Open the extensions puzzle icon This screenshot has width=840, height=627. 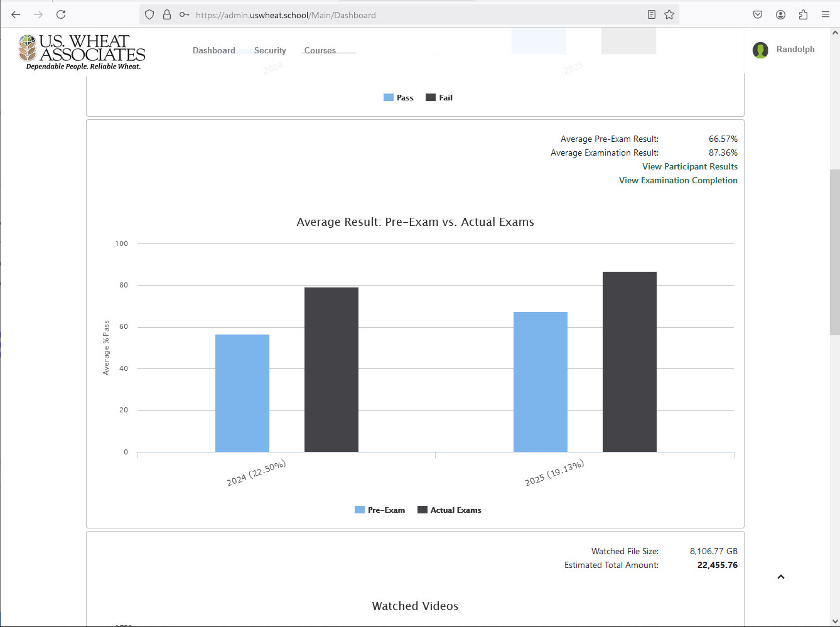[x=803, y=14]
